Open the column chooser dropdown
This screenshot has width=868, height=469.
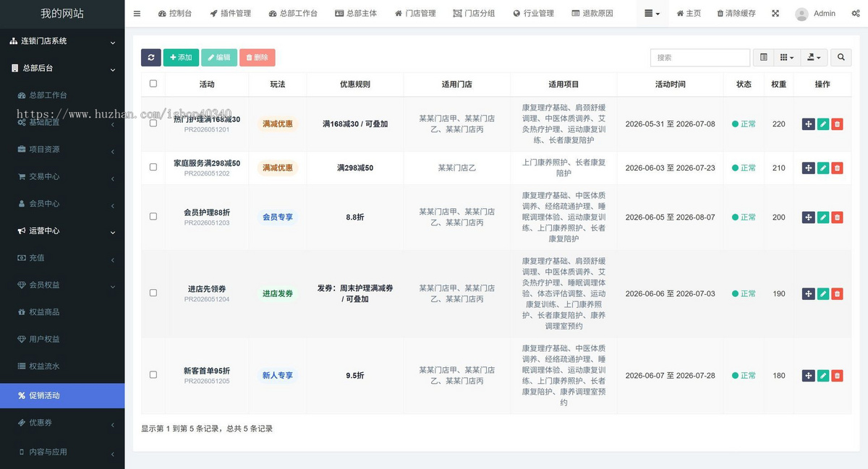[787, 58]
